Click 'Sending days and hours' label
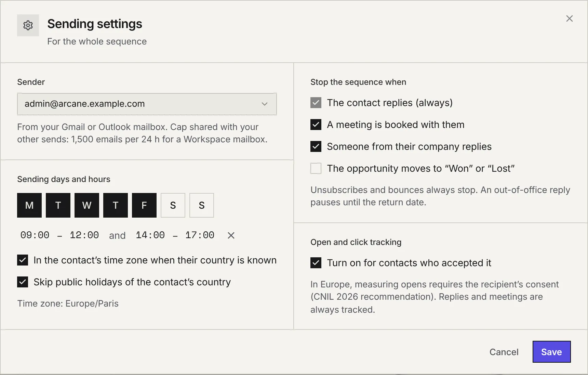The height and width of the screenshot is (375, 588). 64,179
